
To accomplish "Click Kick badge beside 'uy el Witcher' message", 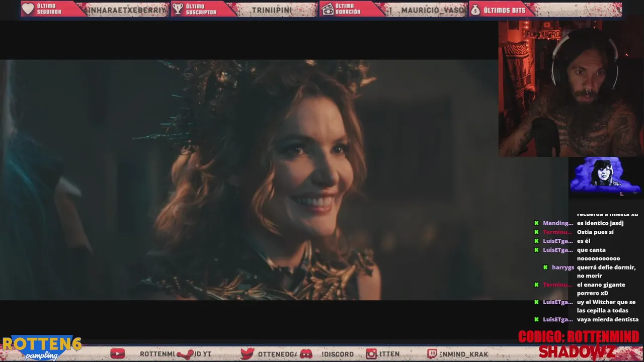I will click(x=536, y=302).
